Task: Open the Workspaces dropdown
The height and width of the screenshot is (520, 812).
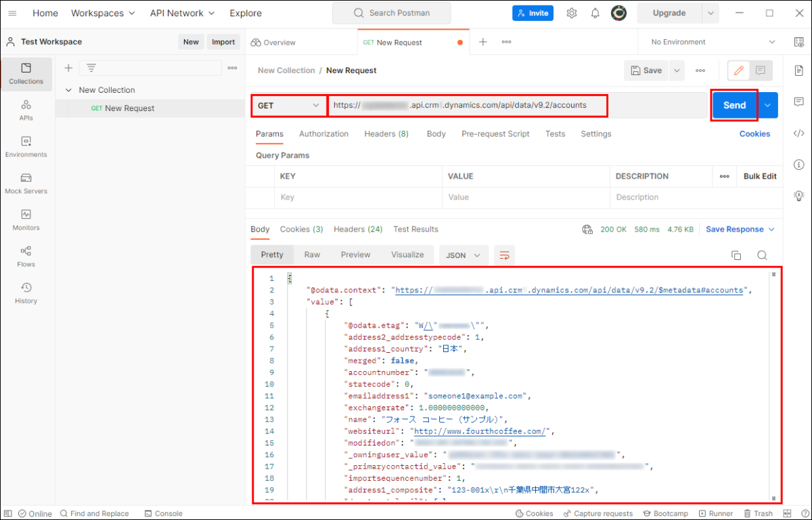Action: (103, 13)
